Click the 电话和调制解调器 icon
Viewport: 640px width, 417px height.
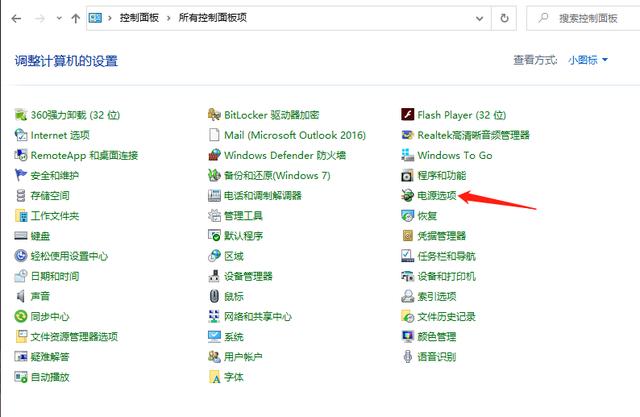[214, 195]
